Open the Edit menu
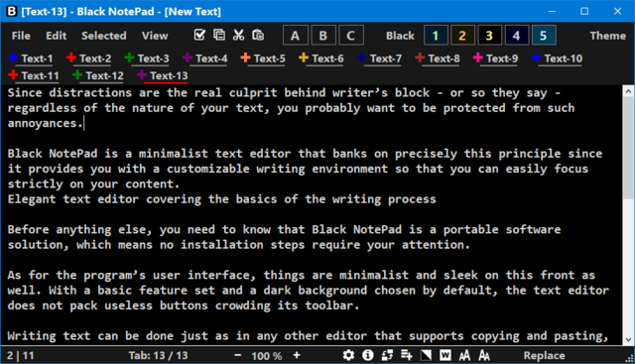The height and width of the screenshot is (364, 635). [57, 36]
